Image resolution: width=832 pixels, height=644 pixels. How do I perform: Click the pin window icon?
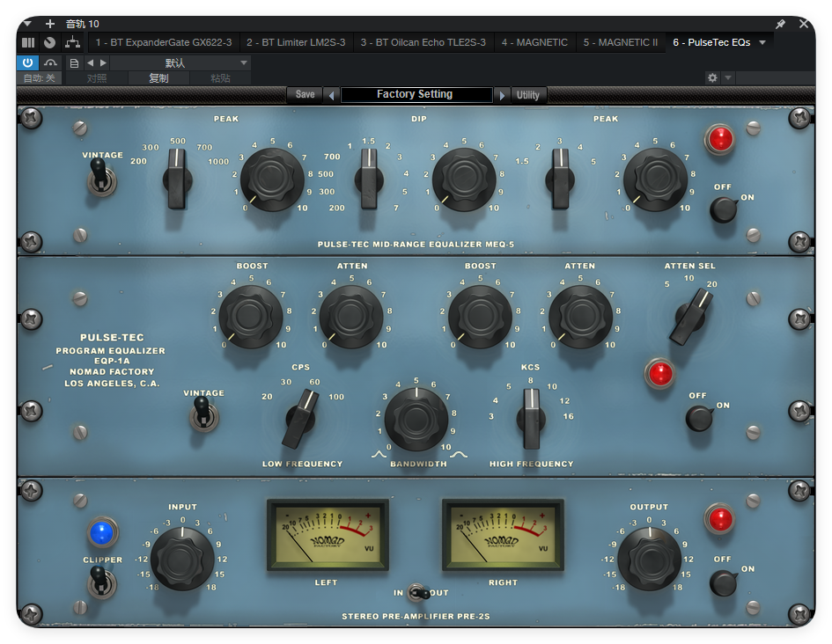click(x=781, y=24)
